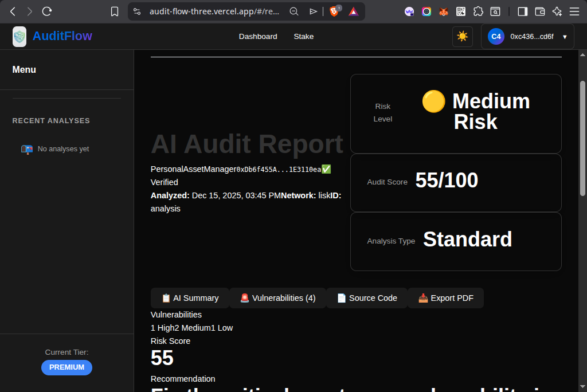Bookmark this page using the bookmark icon
Viewport: 587px width, 392px height.
[115, 11]
